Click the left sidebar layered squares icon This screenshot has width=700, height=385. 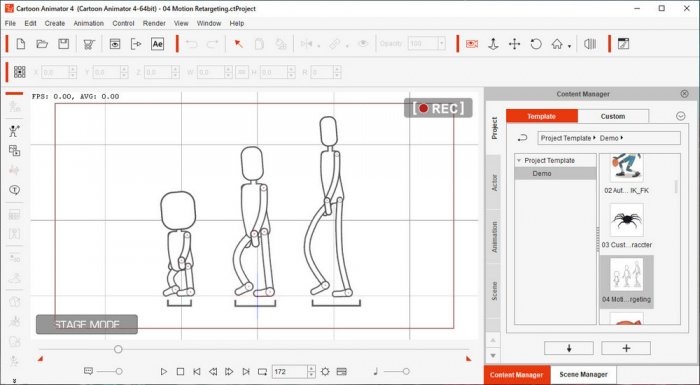click(14, 151)
